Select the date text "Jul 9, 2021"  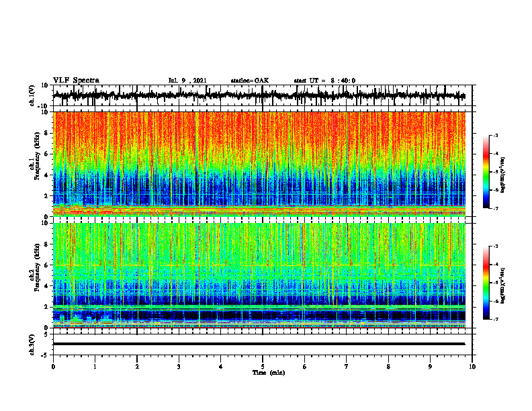click(x=187, y=81)
